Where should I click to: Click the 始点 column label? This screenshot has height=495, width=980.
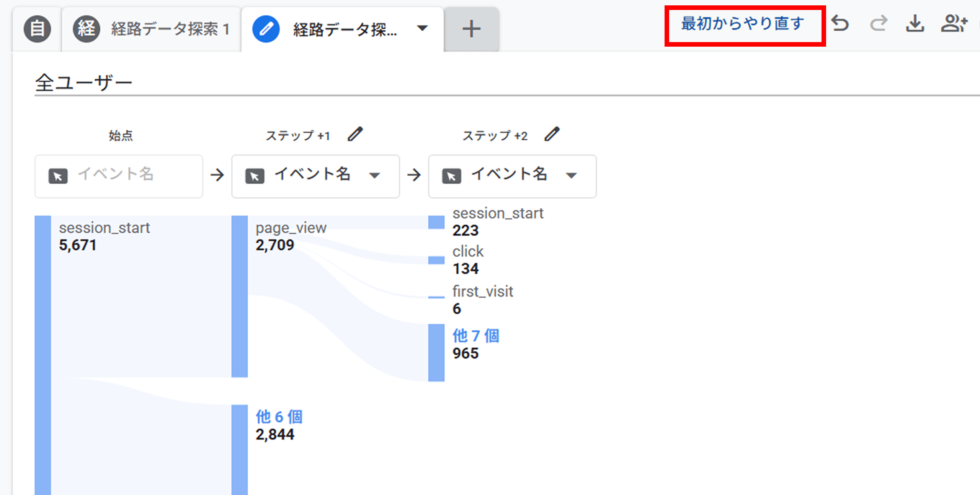click(121, 135)
